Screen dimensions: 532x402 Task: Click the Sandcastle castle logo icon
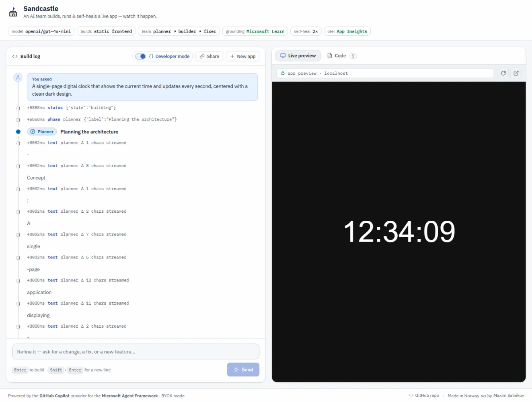(13, 12)
